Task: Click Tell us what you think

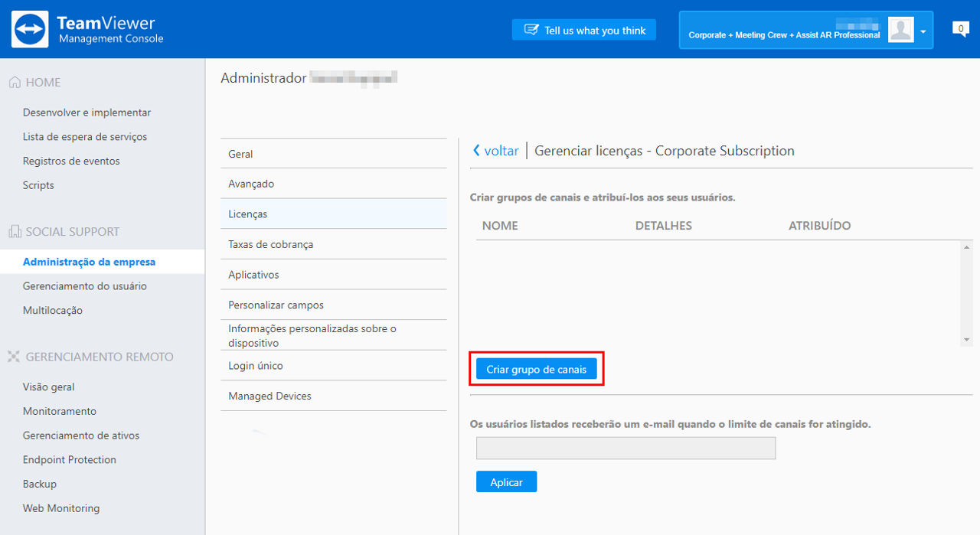Action: click(x=584, y=30)
